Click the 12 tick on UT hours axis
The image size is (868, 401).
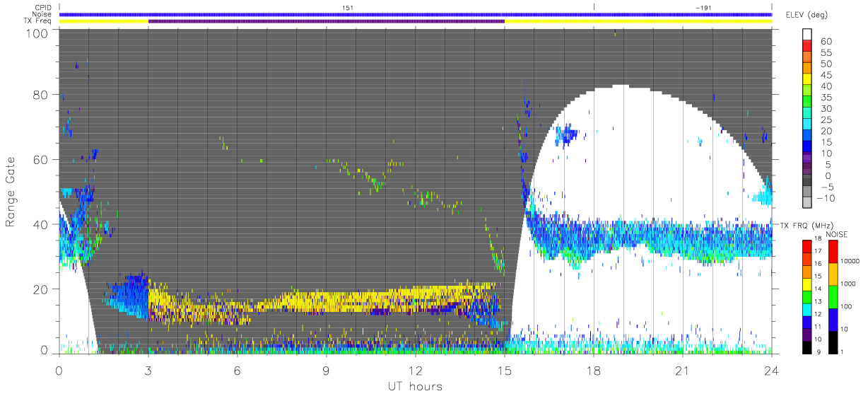[416, 370]
